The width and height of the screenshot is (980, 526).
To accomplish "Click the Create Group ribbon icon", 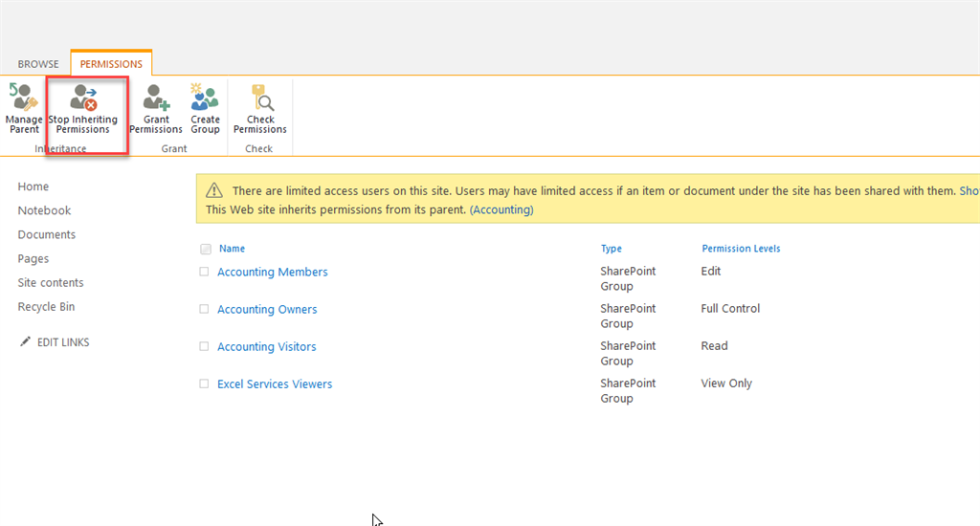I will click(205, 97).
